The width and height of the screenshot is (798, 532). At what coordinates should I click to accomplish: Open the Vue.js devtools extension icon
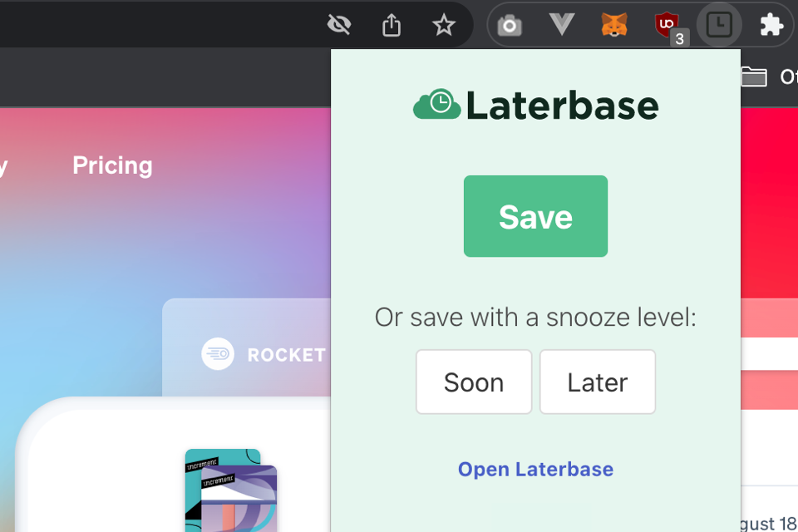pos(561,25)
